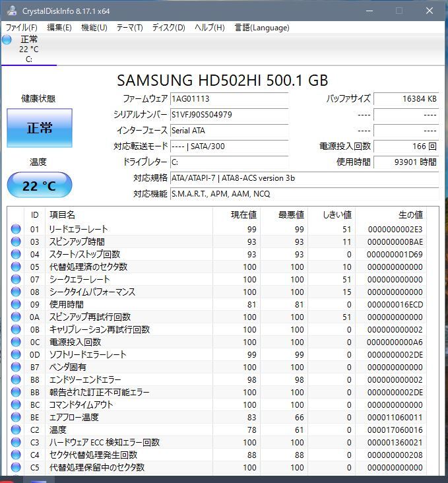Click the power-on count field 166 回

[x=406, y=146]
